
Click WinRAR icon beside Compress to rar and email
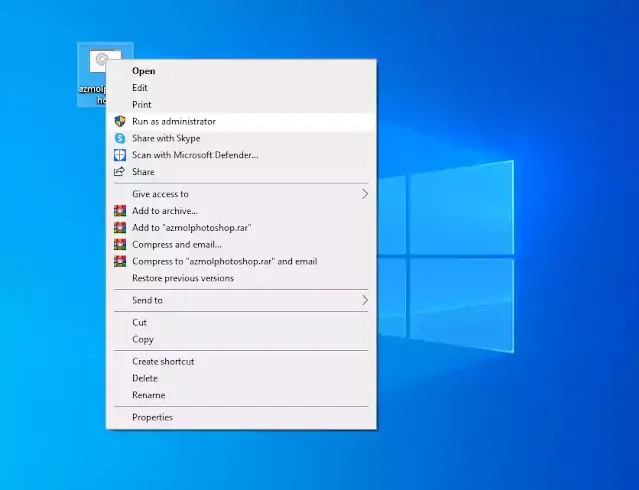coord(120,261)
